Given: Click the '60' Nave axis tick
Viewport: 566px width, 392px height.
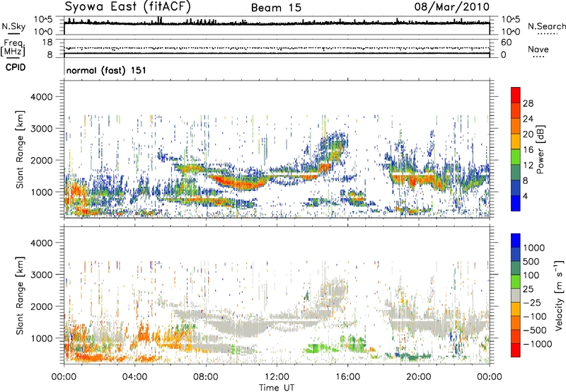Looking at the screenshot, I should point(506,42).
